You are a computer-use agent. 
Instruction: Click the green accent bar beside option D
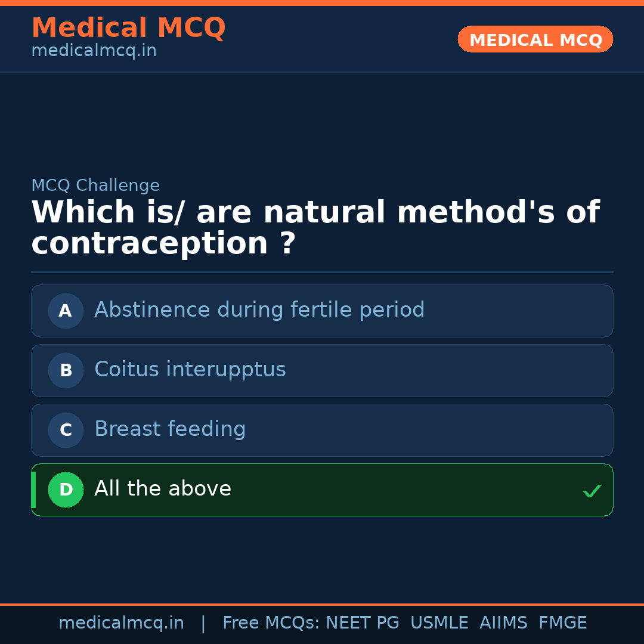pyautogui.click(x=33, y=490)
